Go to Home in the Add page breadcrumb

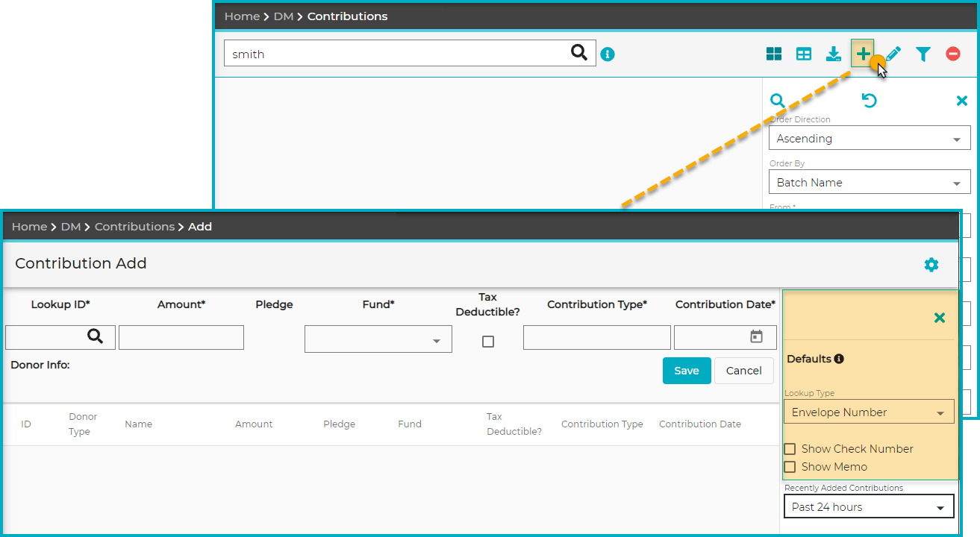tap(29, 226)
